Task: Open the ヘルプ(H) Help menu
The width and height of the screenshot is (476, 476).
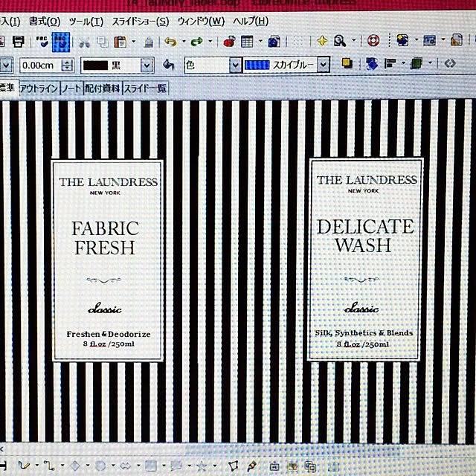Action: click(x=251, y=22)
